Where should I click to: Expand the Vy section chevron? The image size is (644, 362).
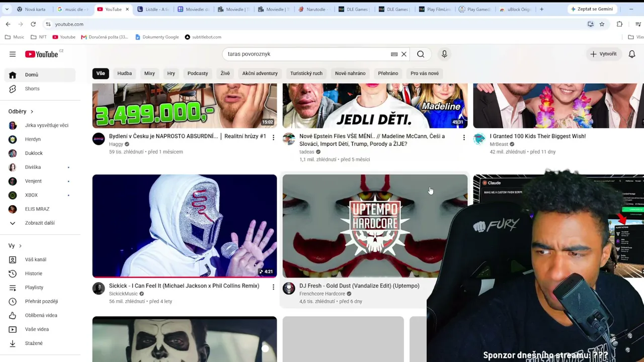20,246
